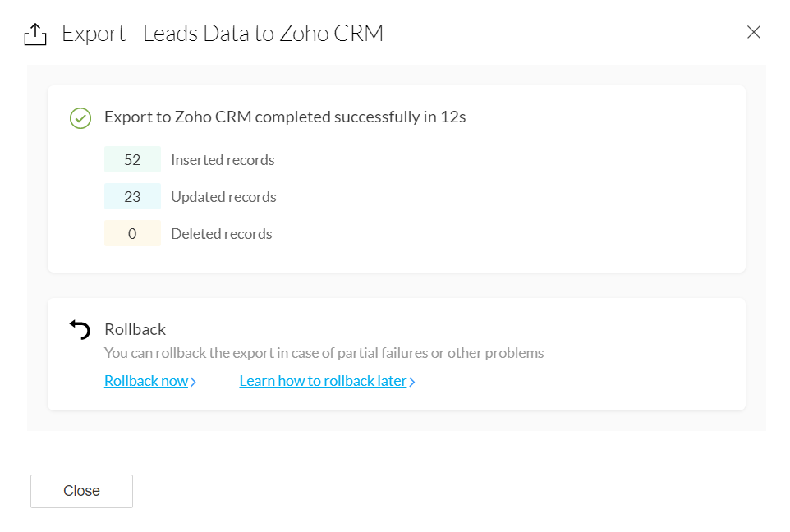Image resolution: width=790 pixels, height=532 pixels.
Task: Click the Inserted records label
Action: tap(223, 160)
